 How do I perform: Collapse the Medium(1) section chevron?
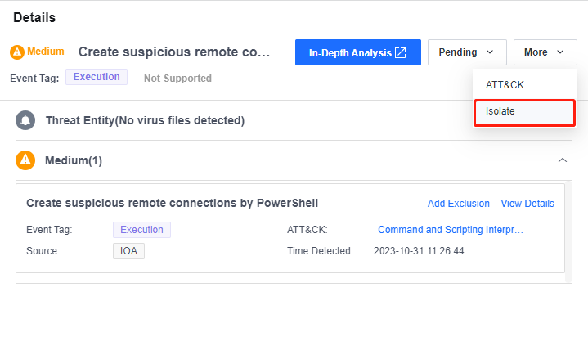[x=562, y=160]
